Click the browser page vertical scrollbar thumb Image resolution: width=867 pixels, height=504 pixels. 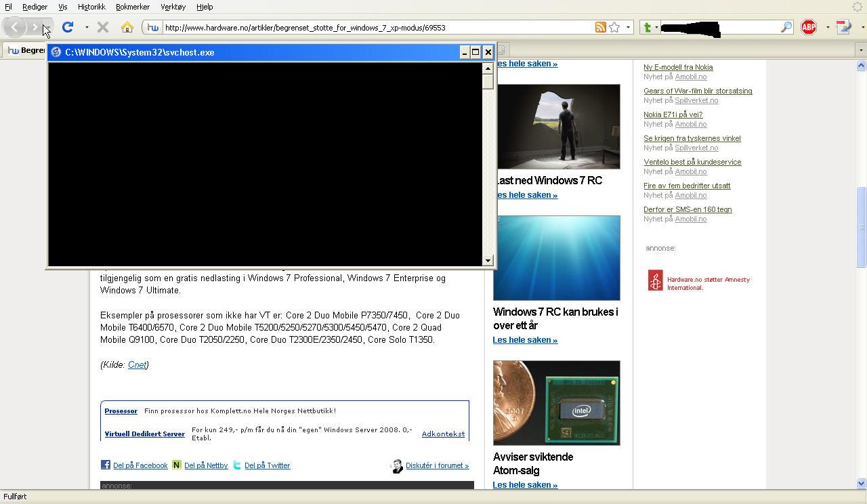861,227
